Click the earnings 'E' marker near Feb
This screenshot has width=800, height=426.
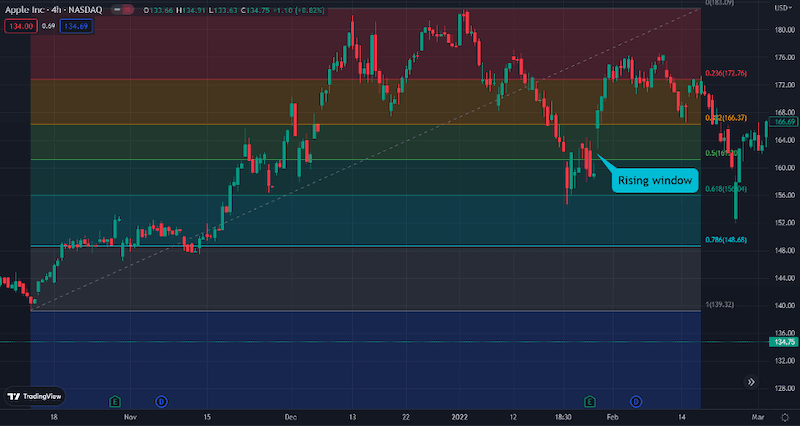click(x=590, y=402)
